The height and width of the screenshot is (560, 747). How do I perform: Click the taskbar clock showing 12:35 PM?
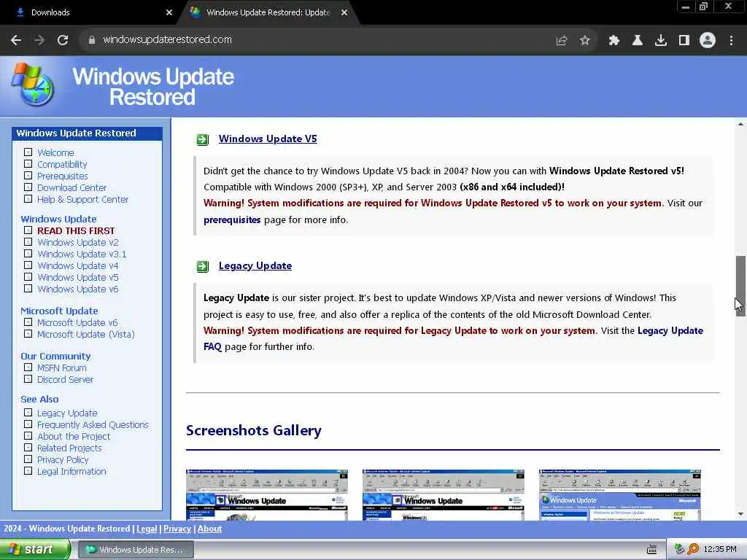click(720, 550)
